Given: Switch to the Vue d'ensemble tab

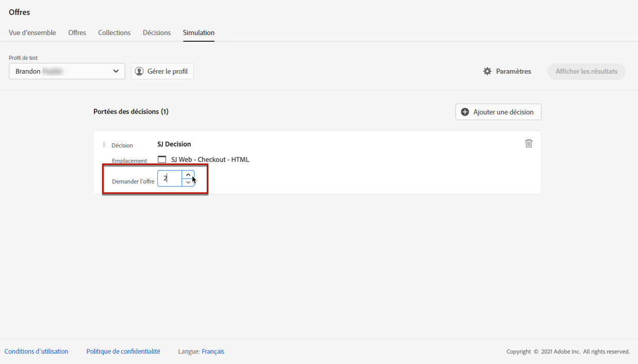Looking at the screenshot, I should click(x=32, y=32).
